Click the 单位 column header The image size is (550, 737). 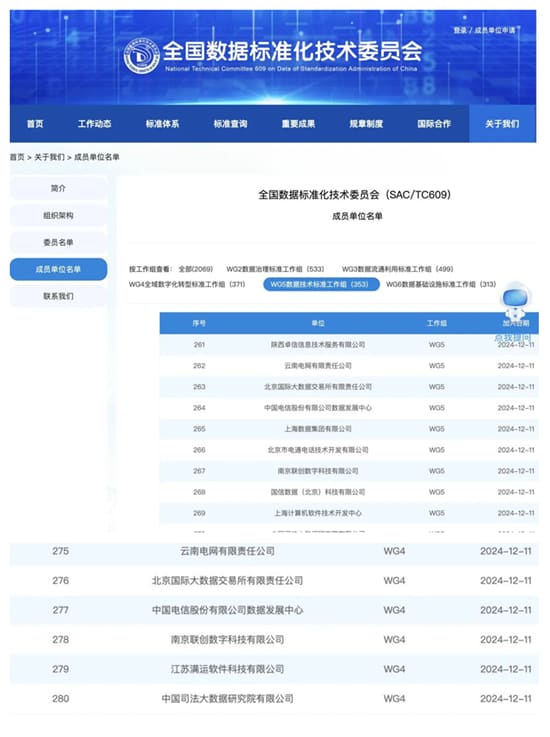pos(318,323)
